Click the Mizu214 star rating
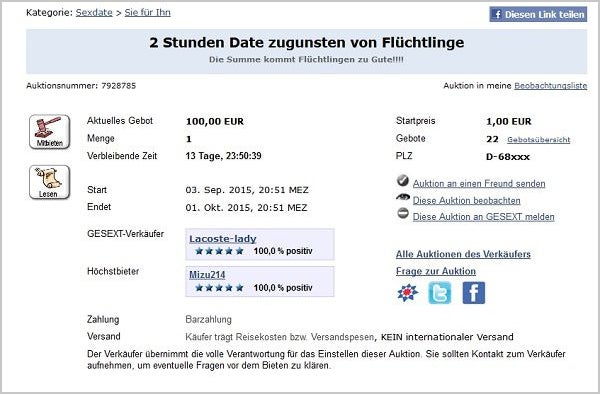The height and width of the screenshot is (394, 600). click(x=219, y=288)
